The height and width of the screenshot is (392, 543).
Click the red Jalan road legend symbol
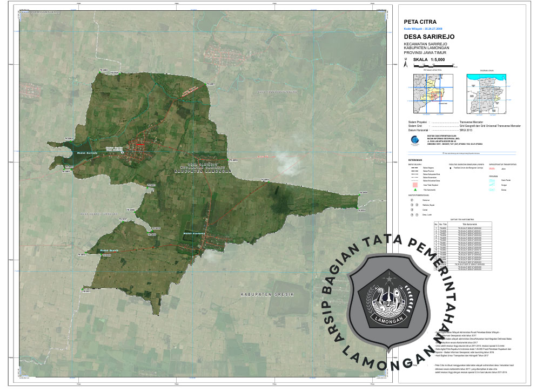coord(492,169)
